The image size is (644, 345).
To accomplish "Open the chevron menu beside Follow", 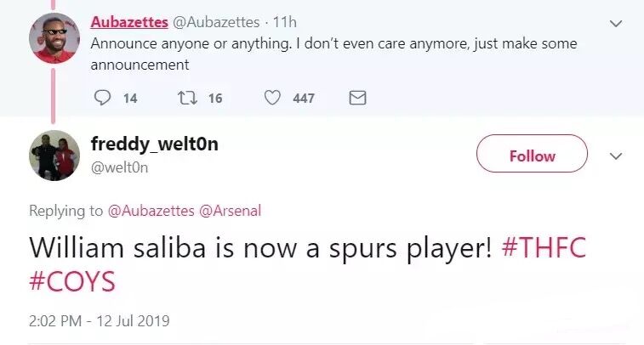I will pos(617,156).
